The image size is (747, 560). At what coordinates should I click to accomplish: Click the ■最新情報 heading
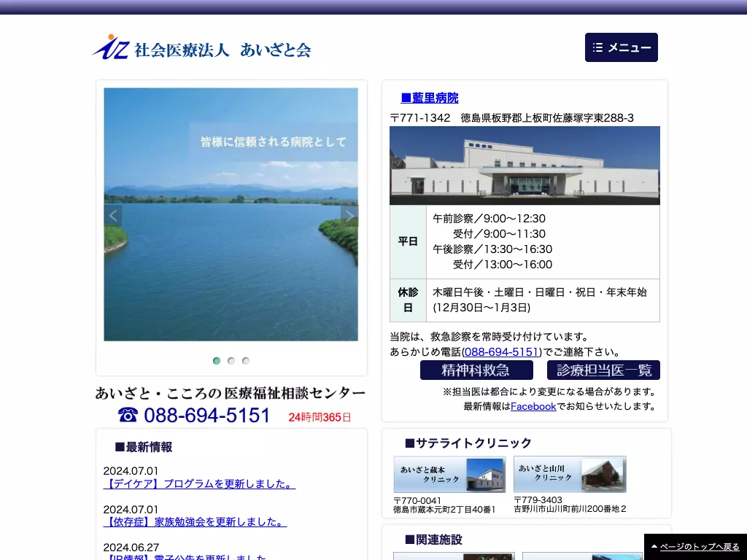pyautogui.click(x=144, y=447)
